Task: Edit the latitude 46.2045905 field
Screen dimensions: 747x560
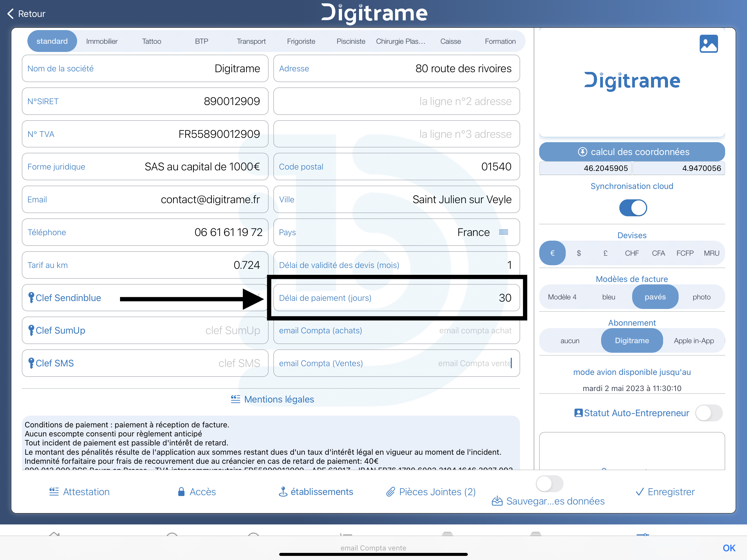Action: click(x=585, y=168)
